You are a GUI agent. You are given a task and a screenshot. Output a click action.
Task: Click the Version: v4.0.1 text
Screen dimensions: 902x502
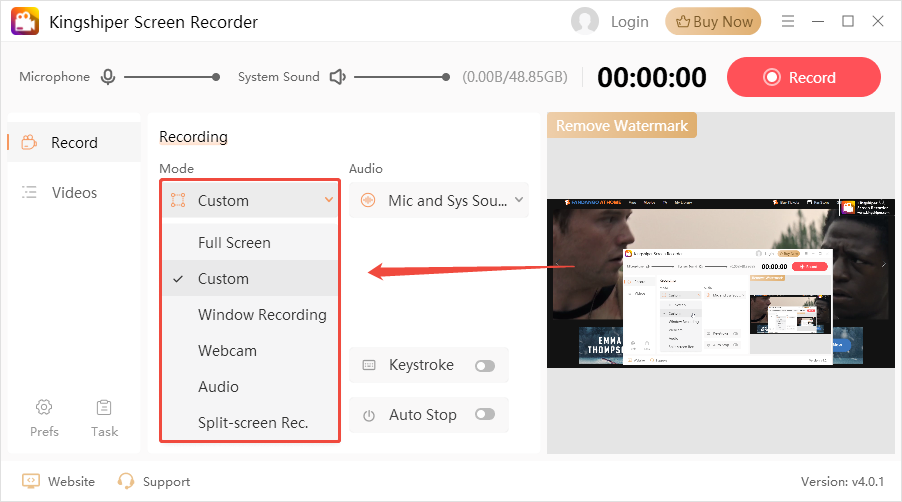pos(842,481)
